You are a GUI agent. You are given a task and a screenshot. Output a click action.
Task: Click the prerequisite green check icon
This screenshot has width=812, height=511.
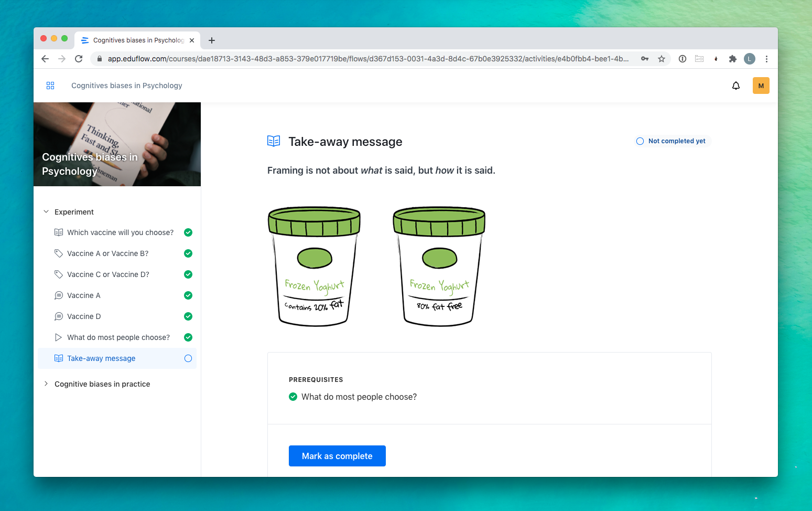tap(293, 397)
